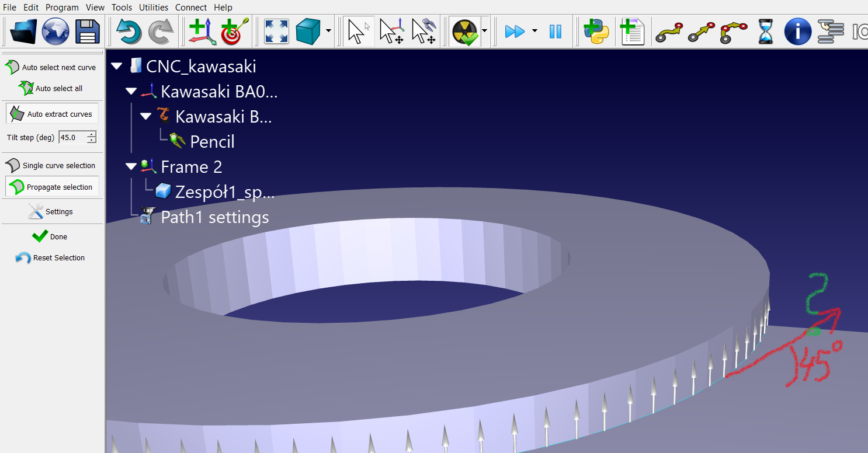Click the Save station floppy disk icon
868x453 pixels.
(88, 32)
